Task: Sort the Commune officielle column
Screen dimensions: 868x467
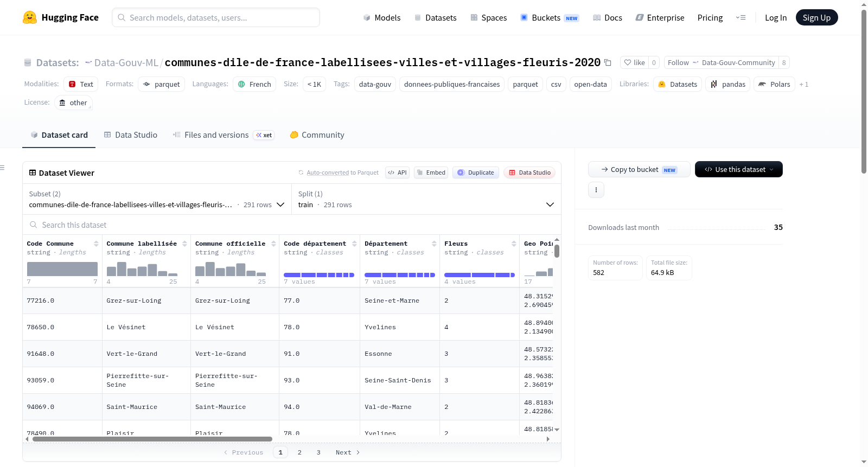Action: [x=273, y=244]
